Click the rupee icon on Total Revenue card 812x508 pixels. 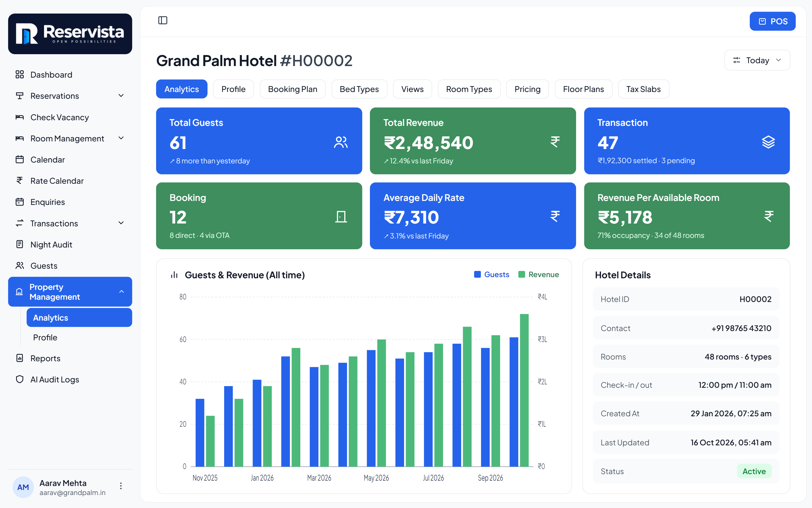point(555,142)
